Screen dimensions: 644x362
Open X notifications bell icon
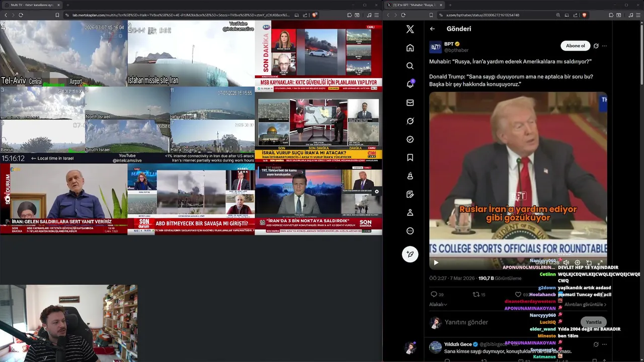coord(410,84)
